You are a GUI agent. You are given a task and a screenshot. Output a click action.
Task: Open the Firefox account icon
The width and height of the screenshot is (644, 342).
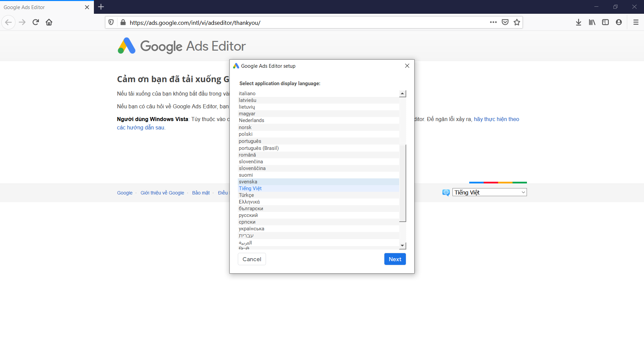(619, 22)
